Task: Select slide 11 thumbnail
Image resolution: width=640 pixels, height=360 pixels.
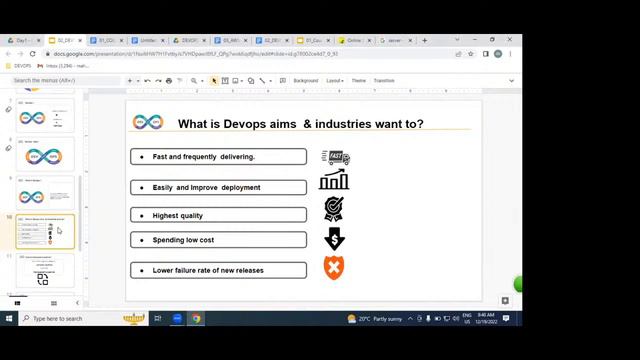Action: 45,270
